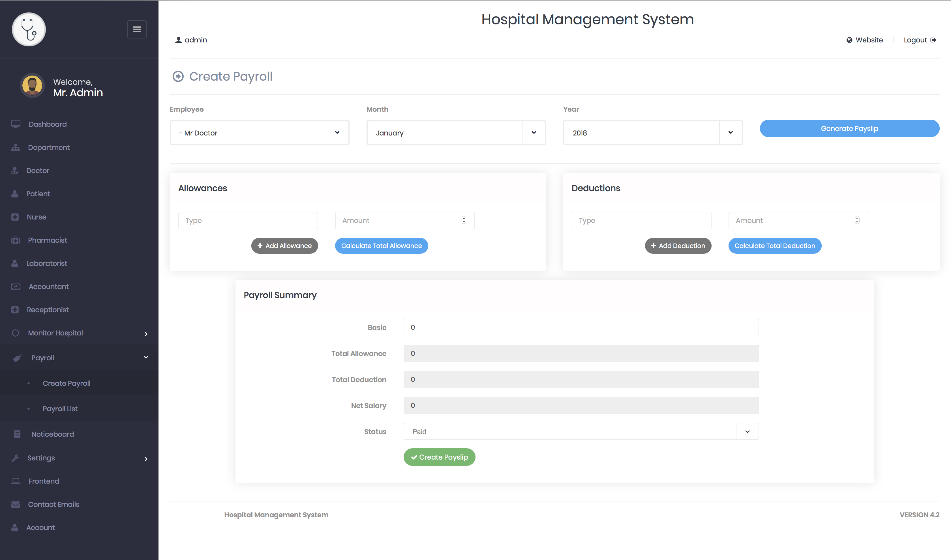
Task: Select Payroll List submenu item
Action: [60, 409]
